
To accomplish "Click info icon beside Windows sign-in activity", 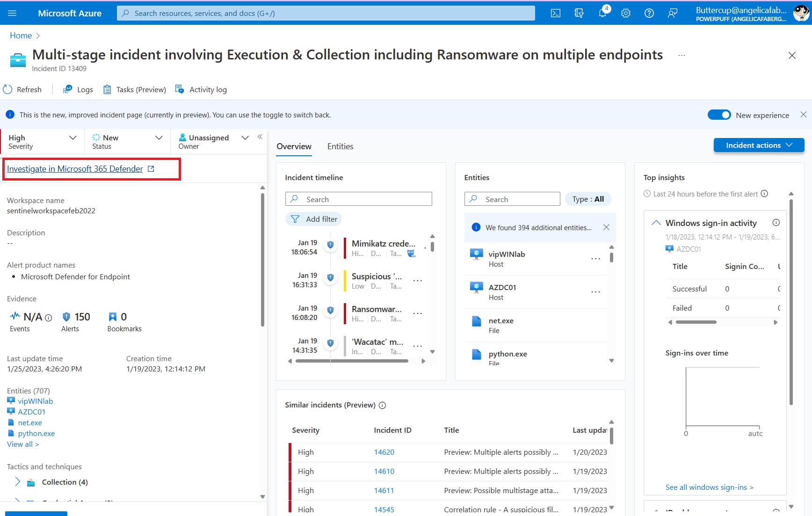I will click(776, 223).
